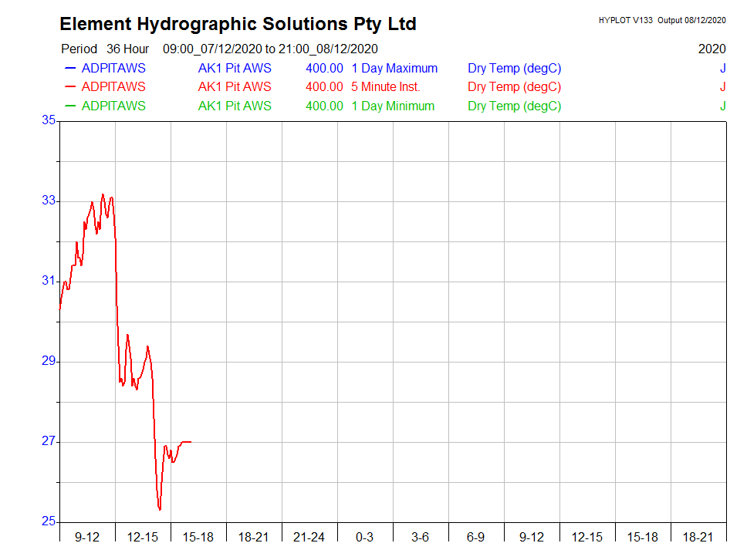Click the green line marker in legend
Viewport: 747px width, 560px height.
click(x=70, y=106)
